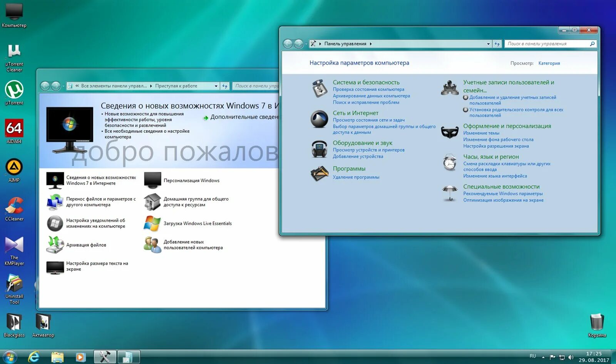
Task: Click the Оформление и персонализация mask icon
Action: pos(450,132)
